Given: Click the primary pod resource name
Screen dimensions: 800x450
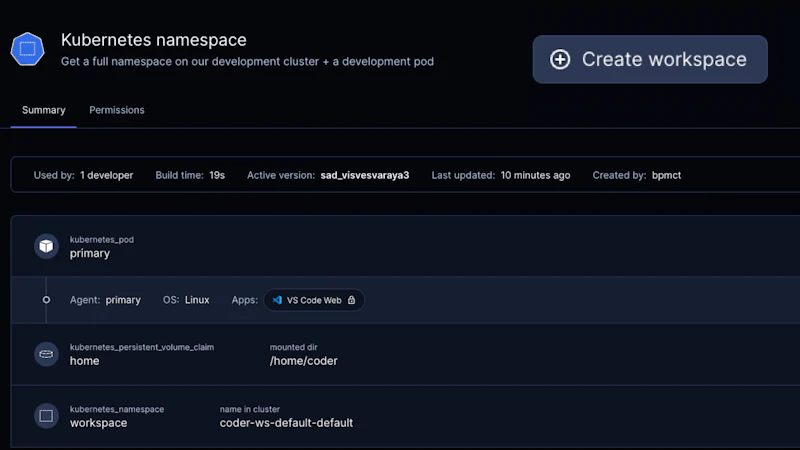Looking at the screenshot, I should tap(89, 254).
